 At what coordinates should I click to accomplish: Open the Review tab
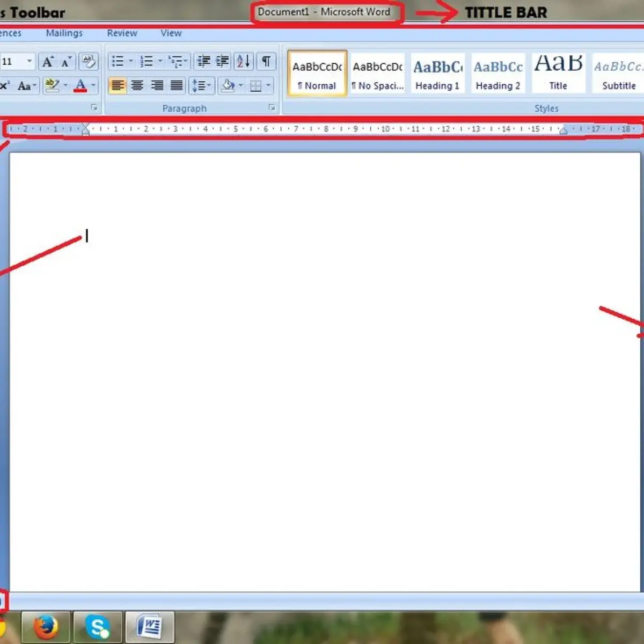coord(122,33)
